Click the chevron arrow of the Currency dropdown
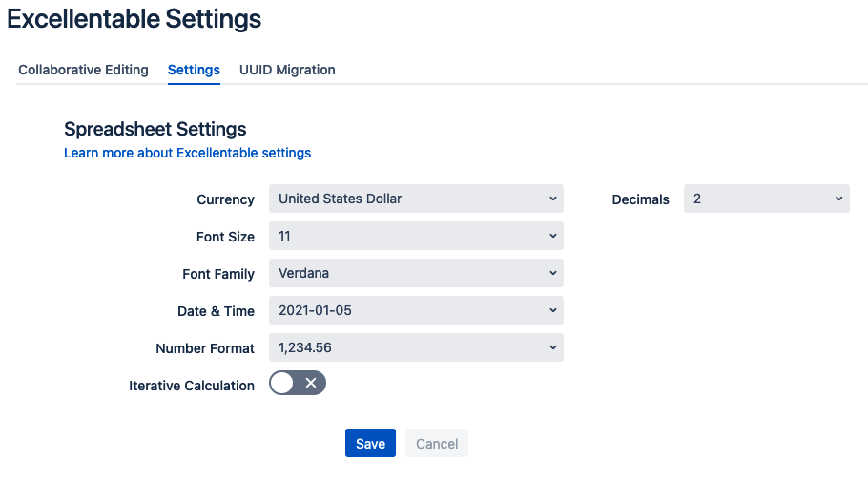Viewport: 868px width, 482px height. [552, 199]
